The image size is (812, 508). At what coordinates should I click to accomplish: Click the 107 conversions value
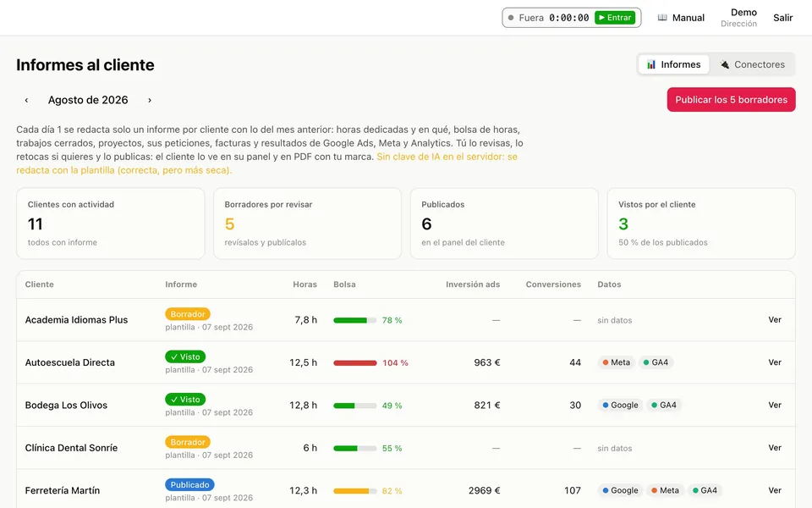573,490
